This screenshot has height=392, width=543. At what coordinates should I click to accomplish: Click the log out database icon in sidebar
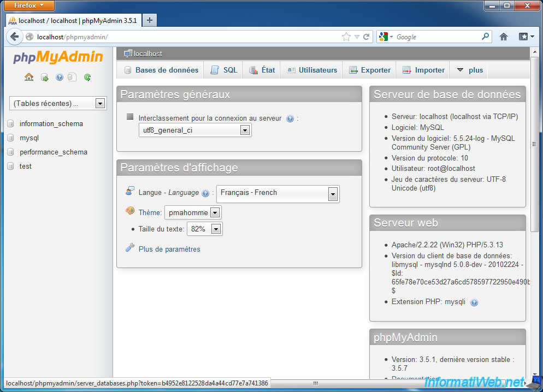[x=44, y=77]
